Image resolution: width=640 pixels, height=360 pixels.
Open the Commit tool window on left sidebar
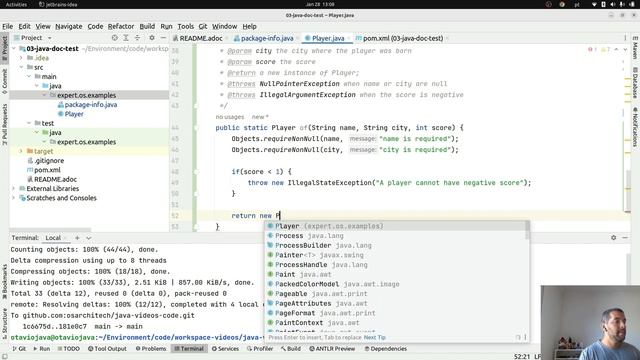pos(4,81)
